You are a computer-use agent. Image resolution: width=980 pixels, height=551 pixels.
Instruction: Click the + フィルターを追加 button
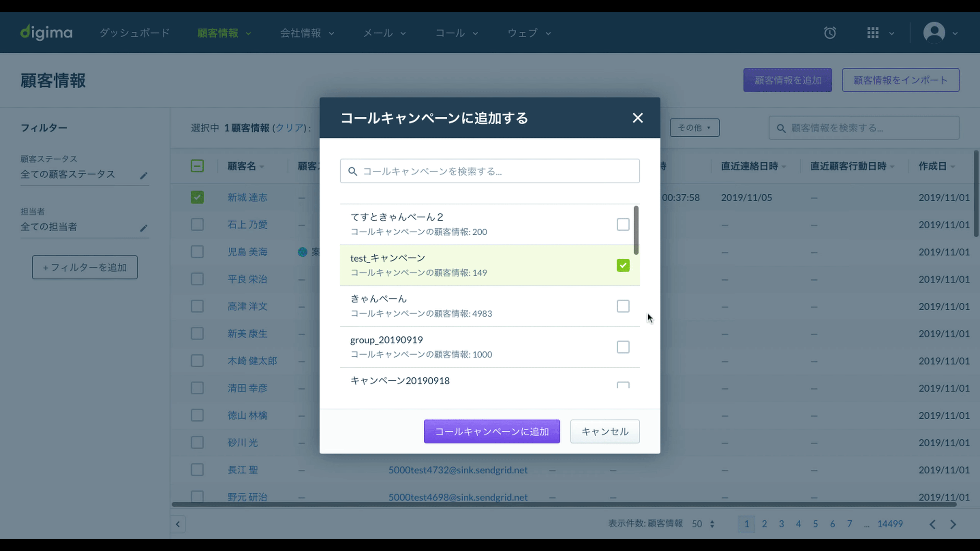(85, 268)
